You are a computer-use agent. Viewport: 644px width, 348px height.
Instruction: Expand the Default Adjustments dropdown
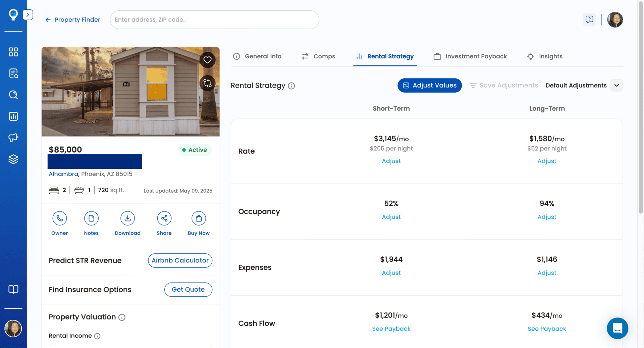point(616,85)
